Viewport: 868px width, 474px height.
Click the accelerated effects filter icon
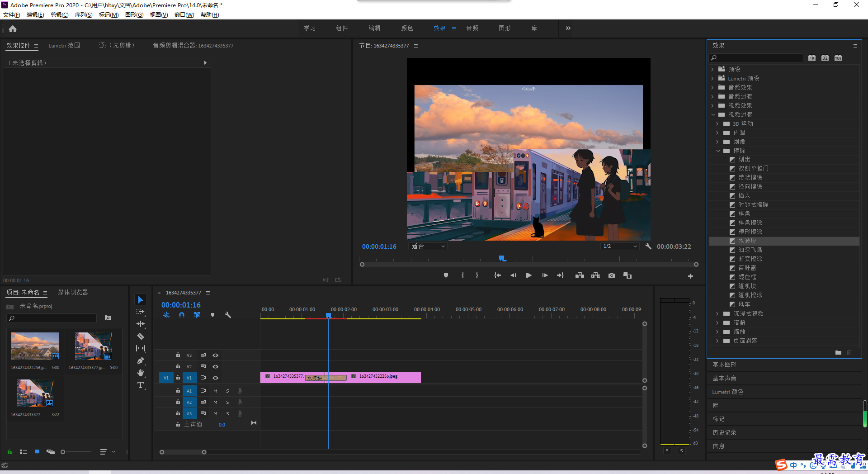(x=812, y=58)
